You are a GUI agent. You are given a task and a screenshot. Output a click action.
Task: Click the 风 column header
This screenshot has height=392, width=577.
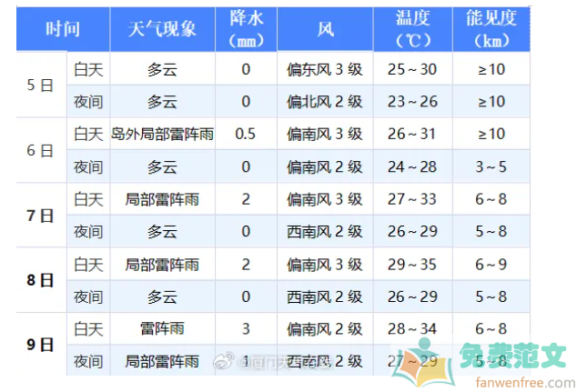324,29
